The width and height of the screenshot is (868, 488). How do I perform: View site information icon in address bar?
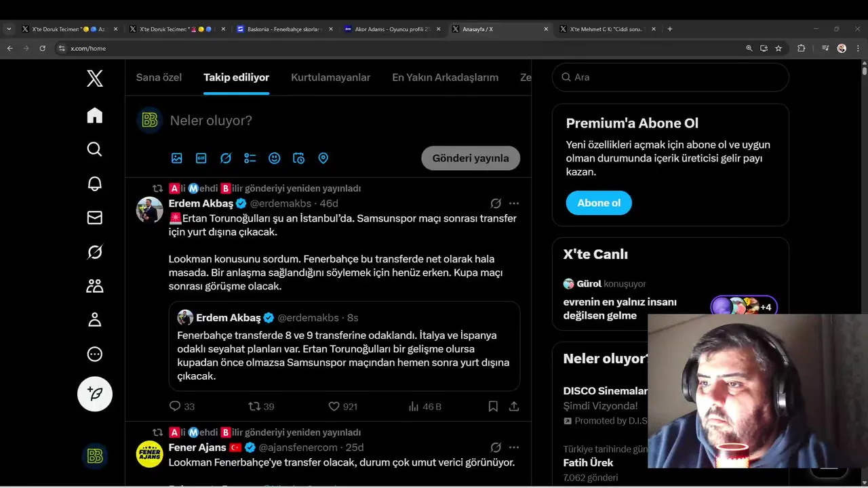pyautogui.click(x=62, y=48)
